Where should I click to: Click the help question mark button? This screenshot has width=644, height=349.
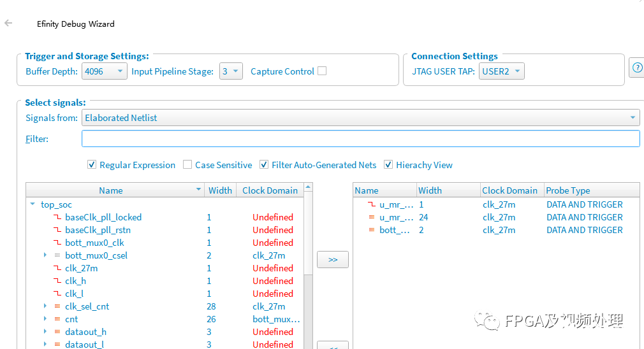pyautogui.click(x=636, y=68)
